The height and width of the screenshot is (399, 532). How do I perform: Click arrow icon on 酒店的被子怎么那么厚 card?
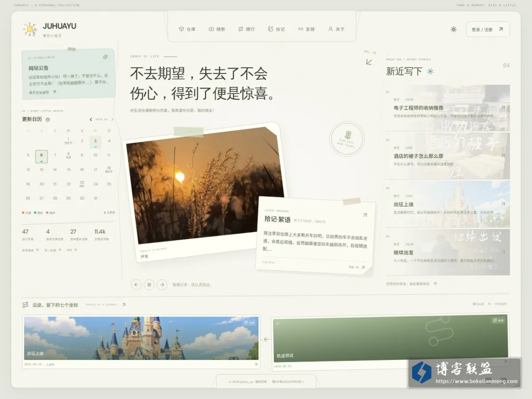tap(503, 156)
